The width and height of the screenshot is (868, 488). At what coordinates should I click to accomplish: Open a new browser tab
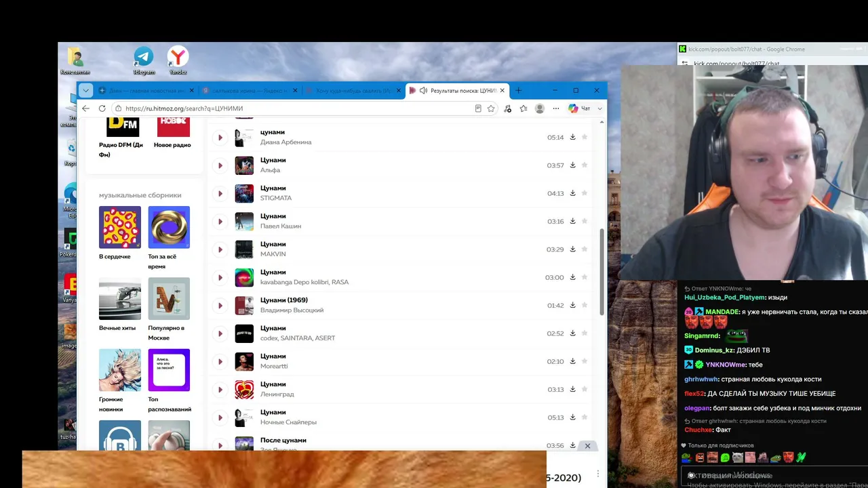[519, 91]
